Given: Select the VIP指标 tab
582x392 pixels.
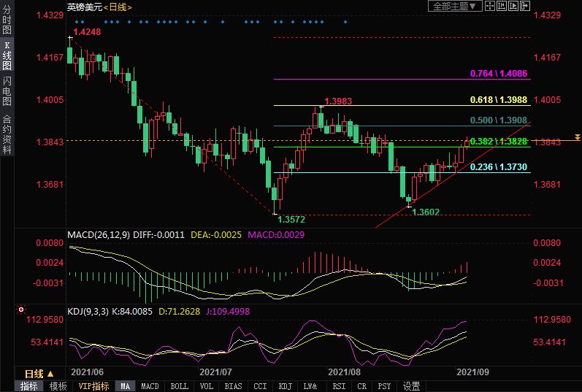Looking at the screenshot, I should pos(93,386).
